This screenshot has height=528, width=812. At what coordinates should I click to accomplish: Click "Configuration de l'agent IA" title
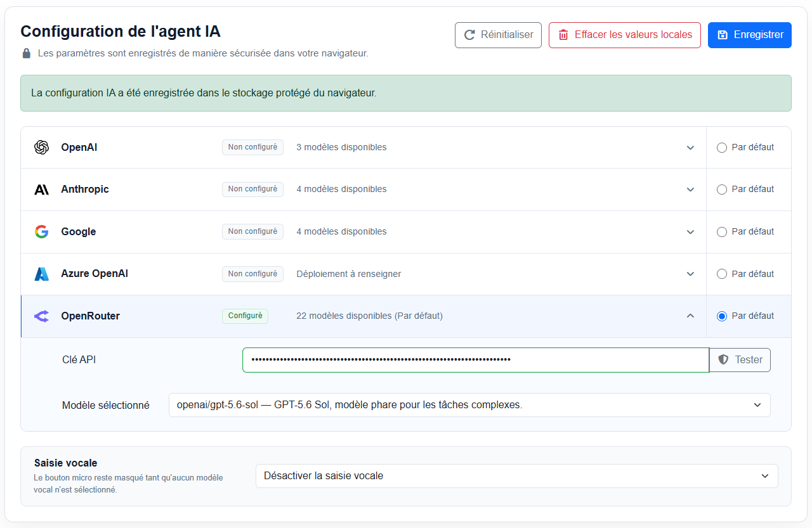click(x=121, y=32)
